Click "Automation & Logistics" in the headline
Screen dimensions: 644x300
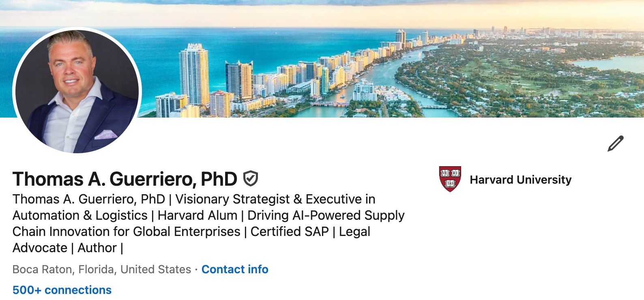(80, 215)
